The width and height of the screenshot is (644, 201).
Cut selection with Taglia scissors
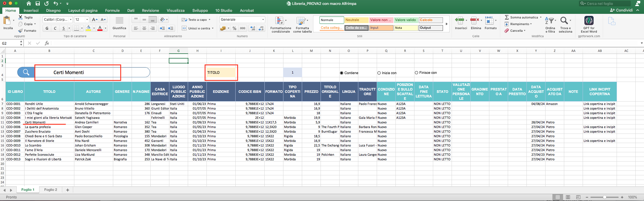pos(20,17)
